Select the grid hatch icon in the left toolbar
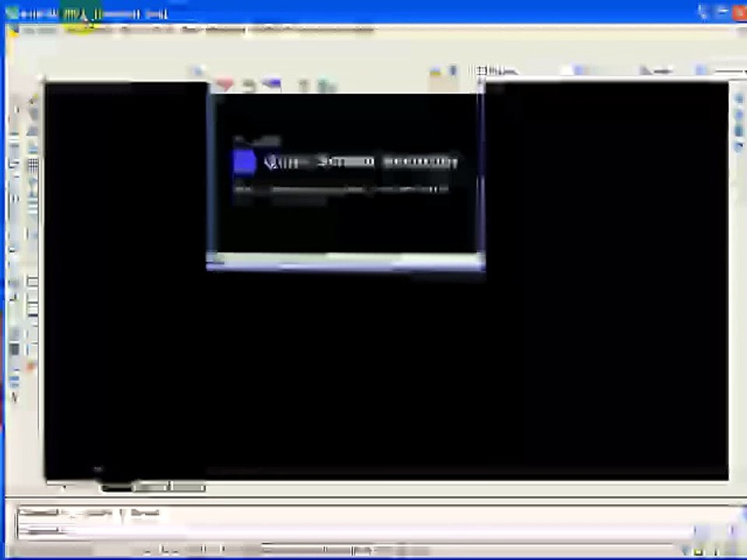 coord(33,166)
